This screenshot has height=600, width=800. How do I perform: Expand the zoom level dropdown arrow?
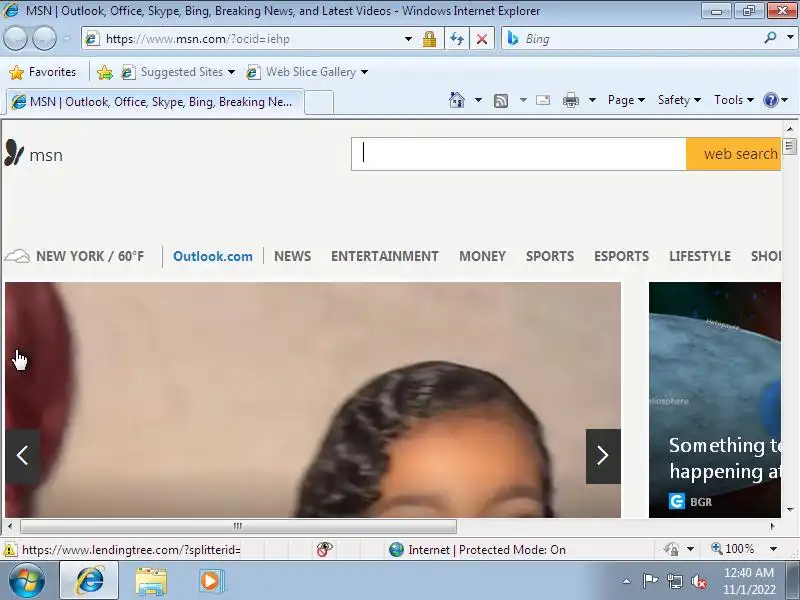(773, 549)
